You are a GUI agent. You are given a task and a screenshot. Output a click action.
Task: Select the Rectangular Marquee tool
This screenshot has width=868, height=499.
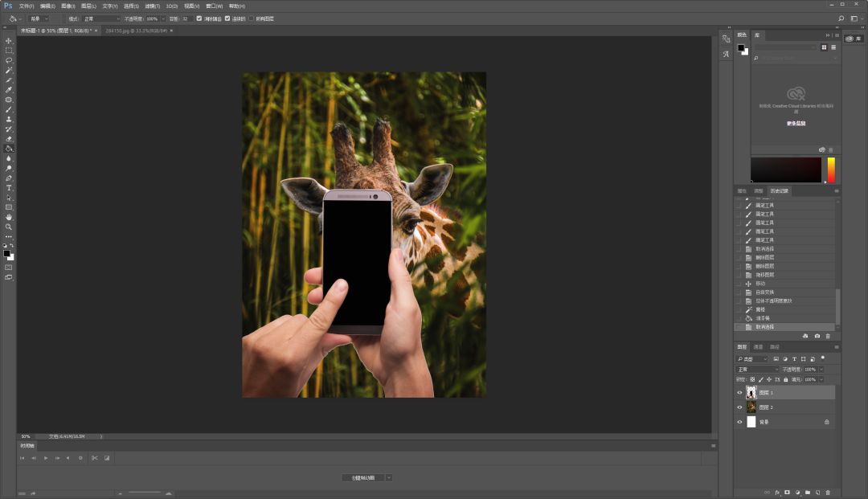tap(9, 51)
